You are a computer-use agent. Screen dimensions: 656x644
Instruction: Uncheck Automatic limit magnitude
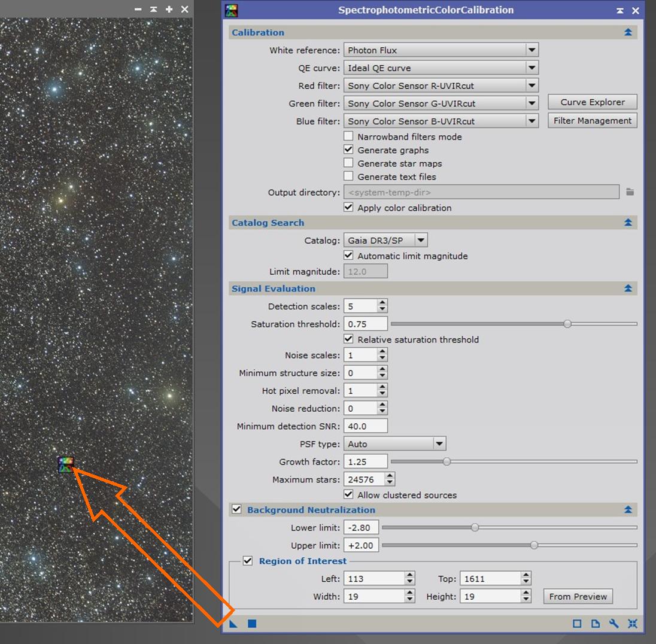click(x=348, y=256)
